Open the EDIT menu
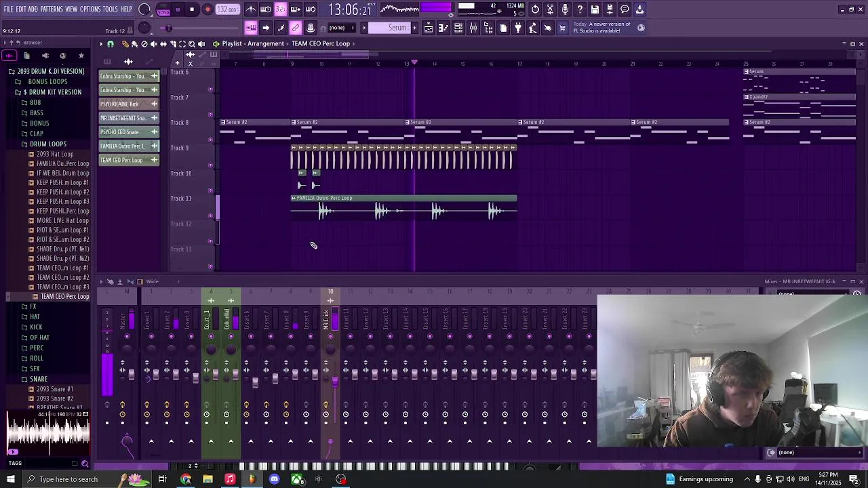868x488 pixels. coord(21,9)
